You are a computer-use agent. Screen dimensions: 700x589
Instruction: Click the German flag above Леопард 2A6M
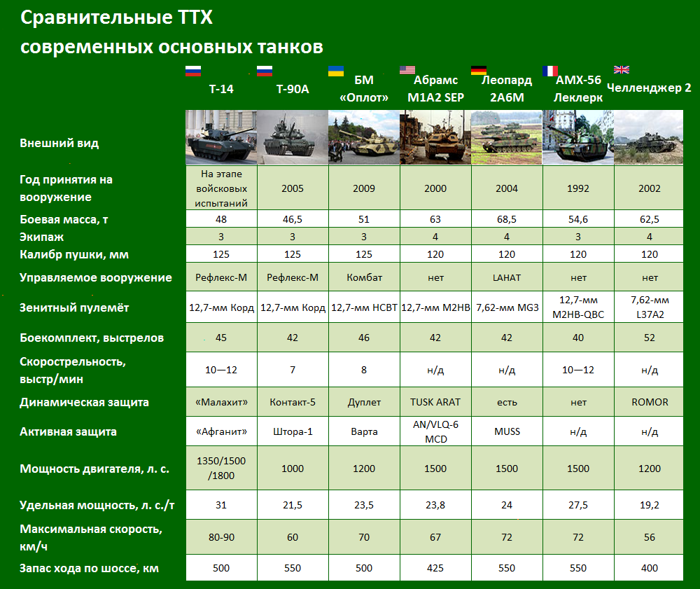coord(479,70)
